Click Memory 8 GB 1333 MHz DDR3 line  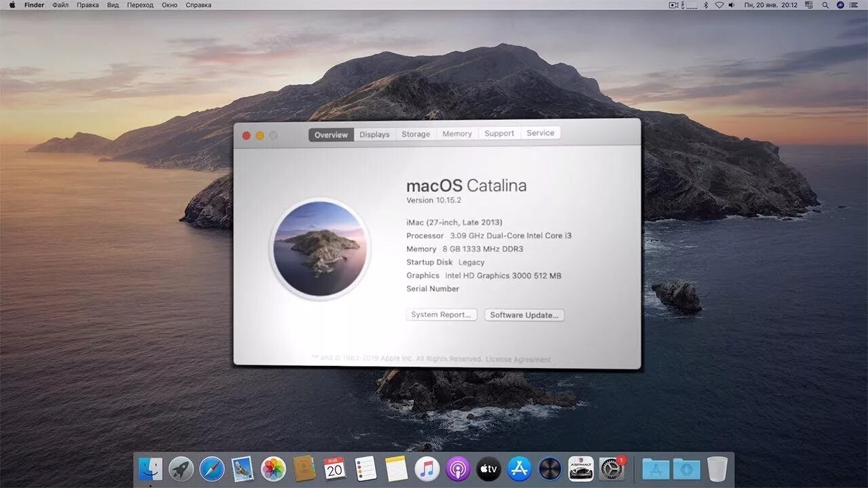pyautogui.click(x=465, y=249)
